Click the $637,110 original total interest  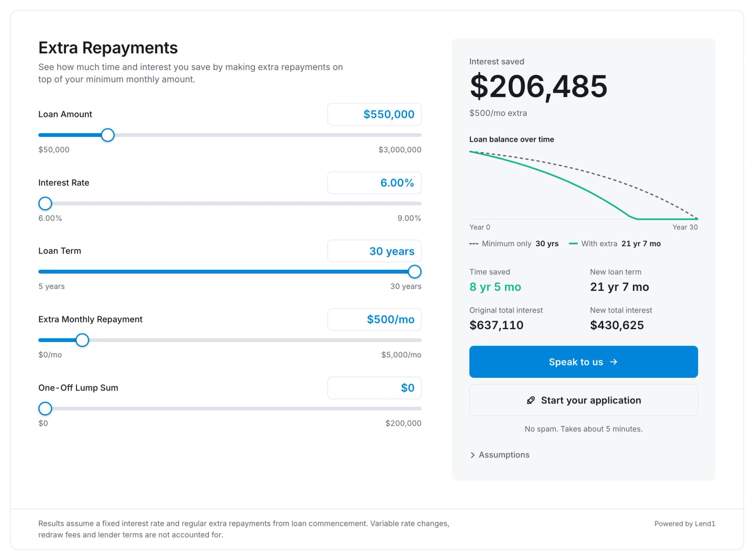(x=496, y=325)
